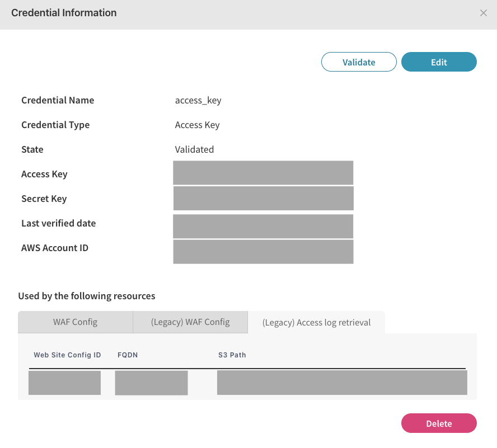Click the Web Site Config ID column header
The width and height of the screenshot is (497, 448).
(67, 355)
